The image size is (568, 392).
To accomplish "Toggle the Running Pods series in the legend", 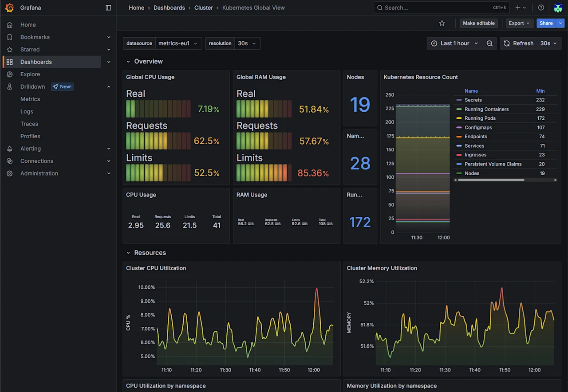I will 480,118.
